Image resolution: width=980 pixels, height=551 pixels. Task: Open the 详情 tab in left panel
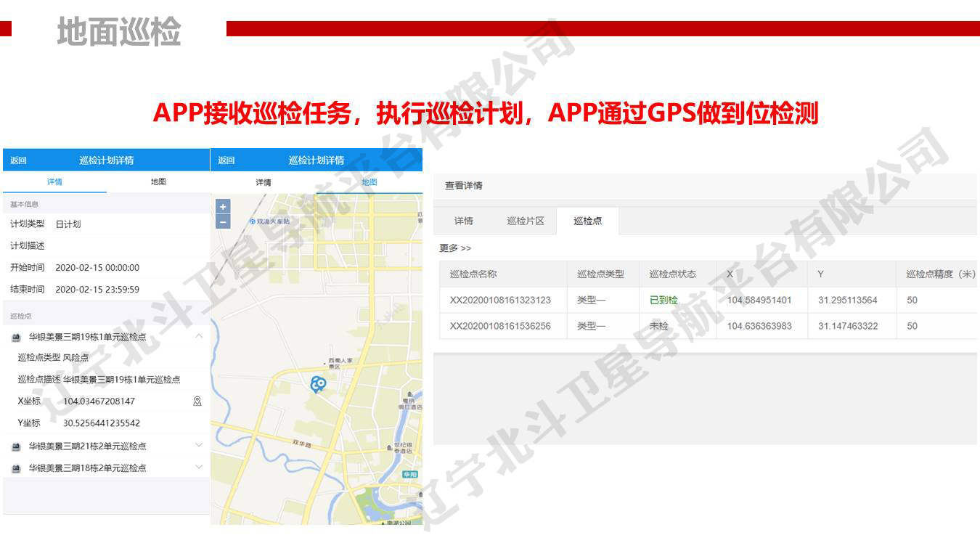tap(54, 181)
